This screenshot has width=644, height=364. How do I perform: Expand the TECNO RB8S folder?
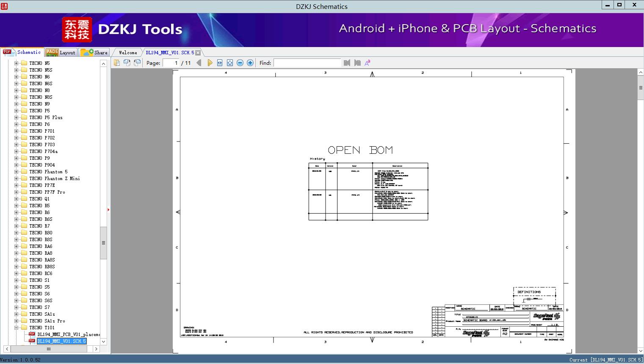(17, 267)
